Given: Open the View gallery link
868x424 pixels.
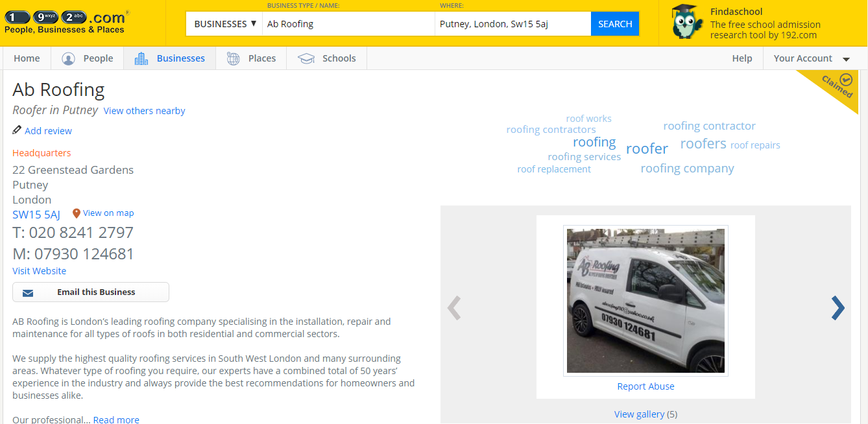Looking at the screenshot, I should [x=640, y=414].
